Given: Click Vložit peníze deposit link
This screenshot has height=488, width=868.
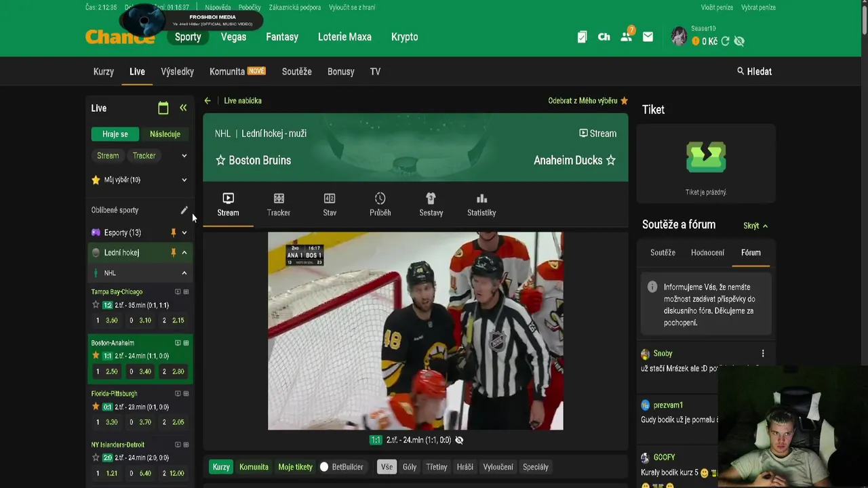Looking at the screenshot, I should click(717, 7).
